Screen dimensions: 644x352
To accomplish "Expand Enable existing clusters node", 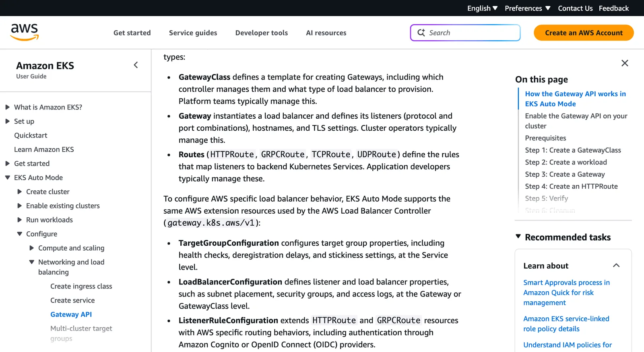I will click(x=19, y=206).
